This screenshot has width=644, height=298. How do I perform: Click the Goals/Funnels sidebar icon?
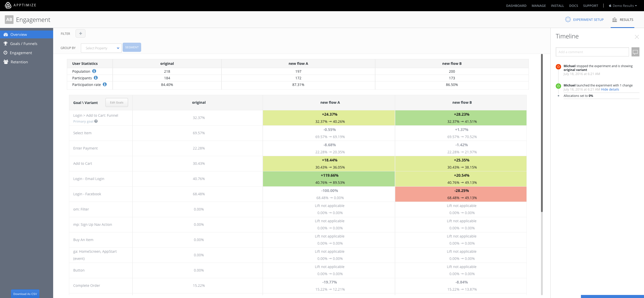[6, 43]
